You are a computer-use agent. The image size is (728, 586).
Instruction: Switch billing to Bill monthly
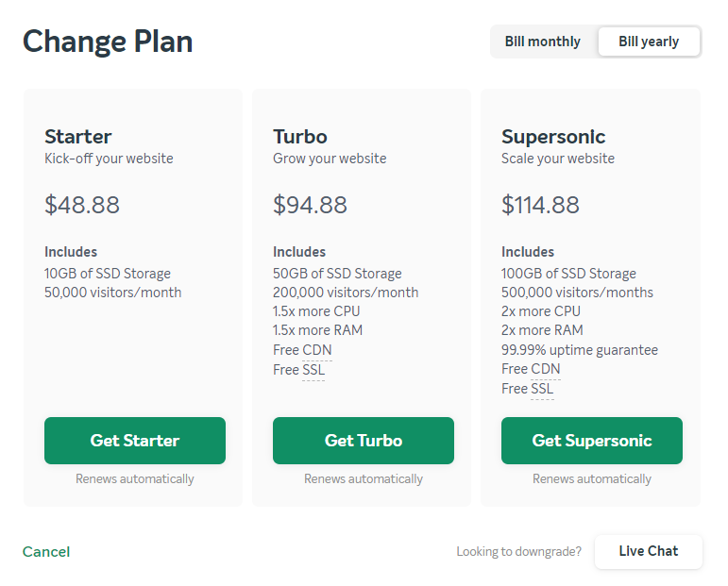542,42
